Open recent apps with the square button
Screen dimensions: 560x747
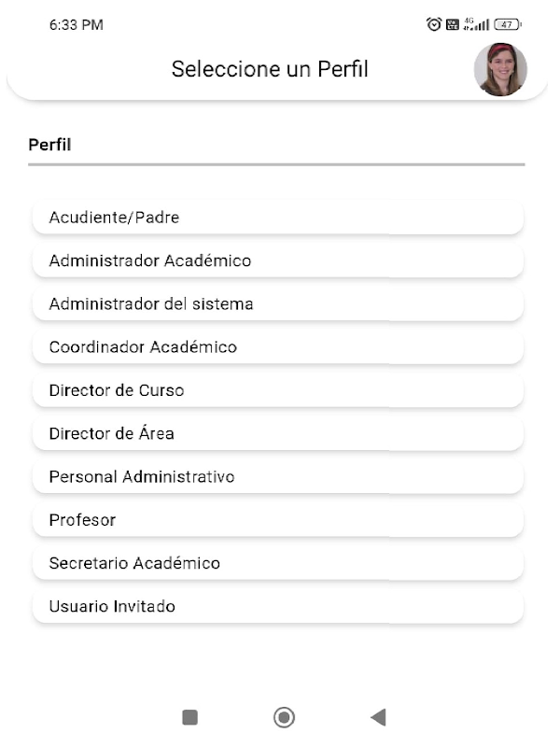click(x=189, y=717)
